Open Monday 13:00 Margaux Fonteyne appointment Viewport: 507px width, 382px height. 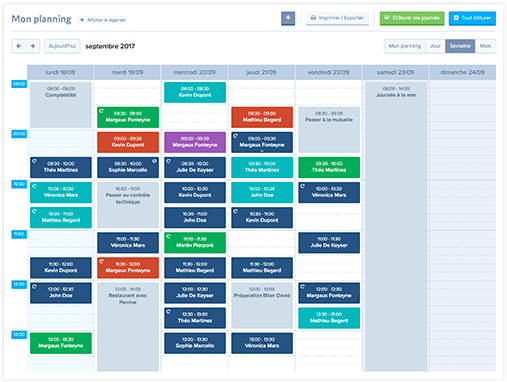[61, 343]
